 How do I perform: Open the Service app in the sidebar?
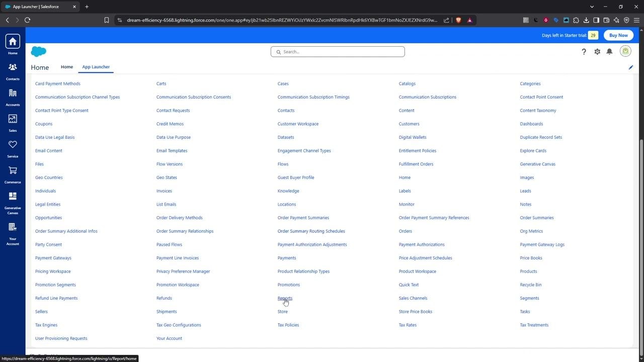tap(13, 149)
